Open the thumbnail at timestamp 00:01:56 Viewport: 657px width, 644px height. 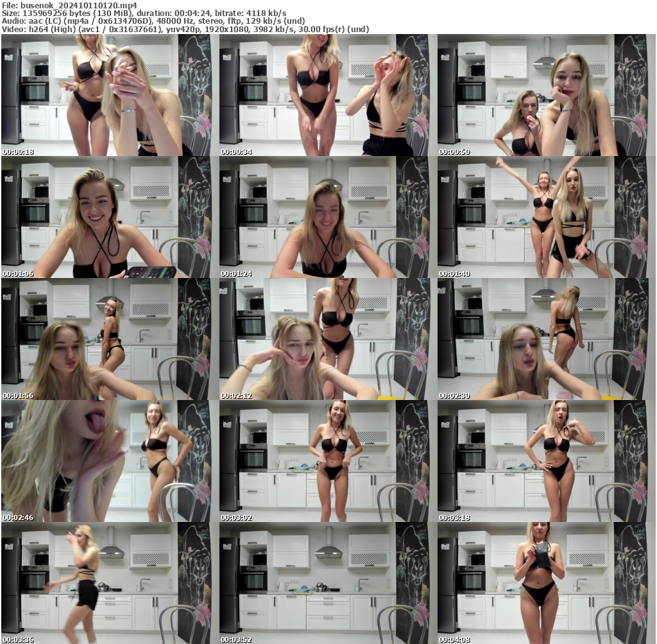(109, 339)
